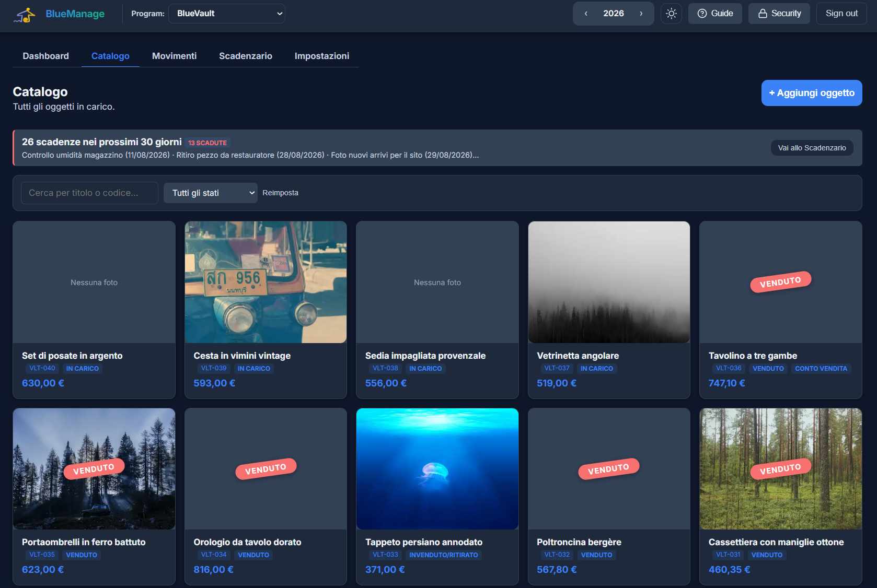Click the VLT-040 code badge
Viewport: 877px width, 588px height.
pyautogui.click(x=42, y=368)
